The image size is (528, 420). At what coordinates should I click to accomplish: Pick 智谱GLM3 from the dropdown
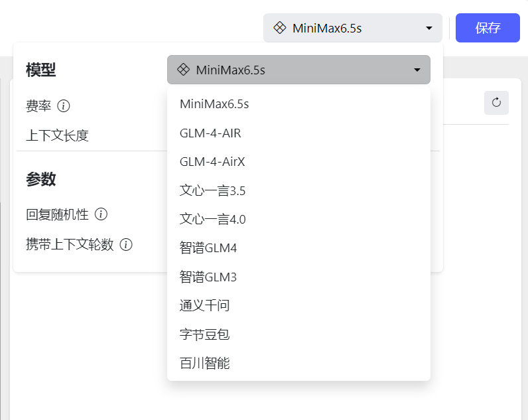[x=298, y=277]
